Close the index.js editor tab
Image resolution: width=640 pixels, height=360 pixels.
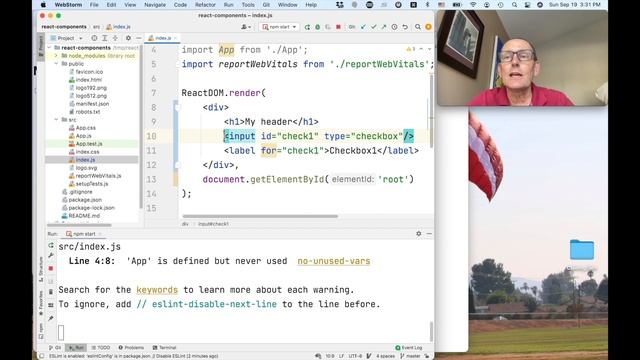tap(176, 38)
